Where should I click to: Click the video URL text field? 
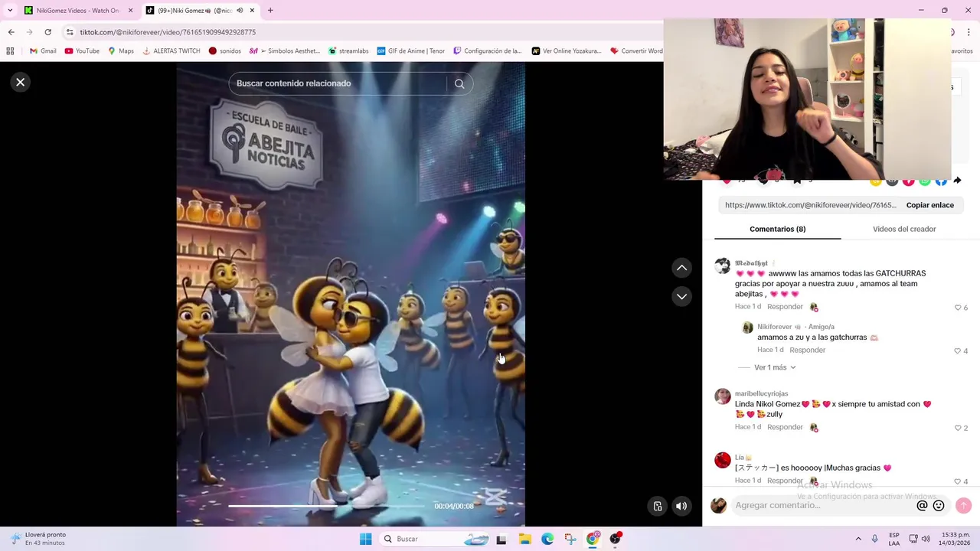click(x=810, y=205)
